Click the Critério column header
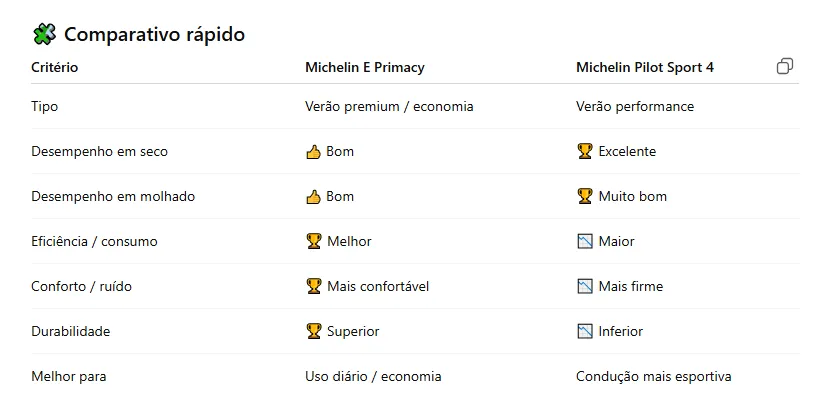Viewport: 826px width, 417px height. click(55, 68)
